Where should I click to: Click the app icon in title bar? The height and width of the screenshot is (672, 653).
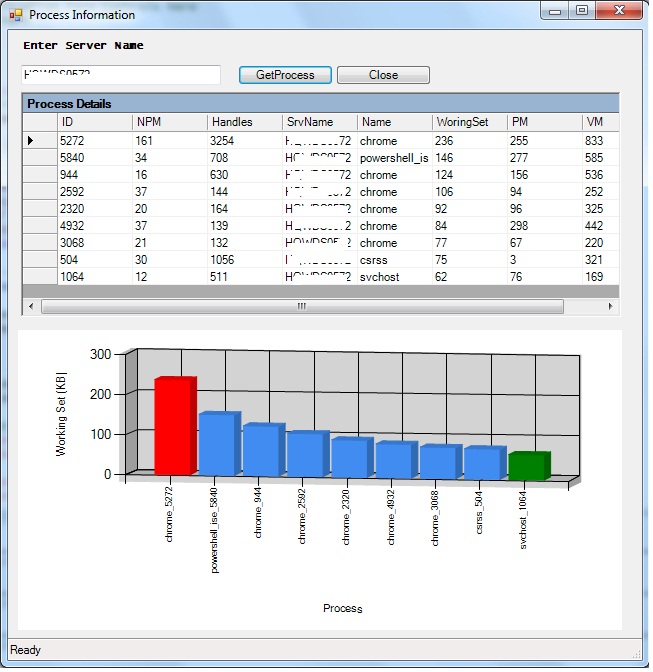[x=15, y=15]
